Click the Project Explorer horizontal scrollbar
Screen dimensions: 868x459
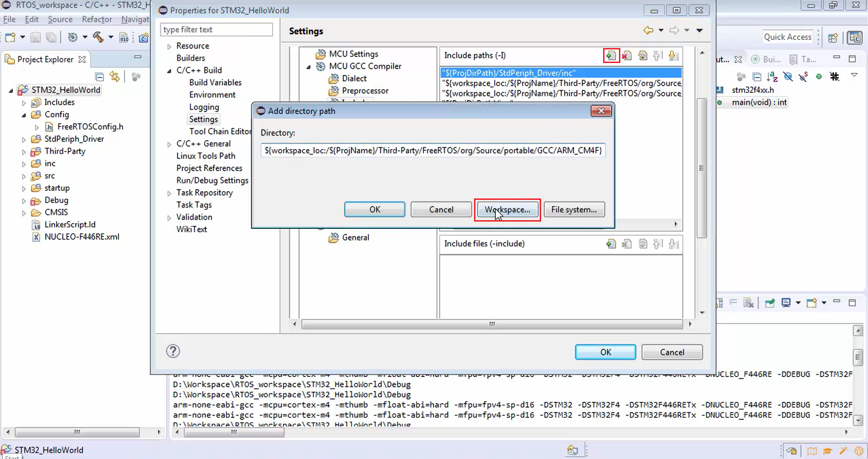[x=77, y=432]
